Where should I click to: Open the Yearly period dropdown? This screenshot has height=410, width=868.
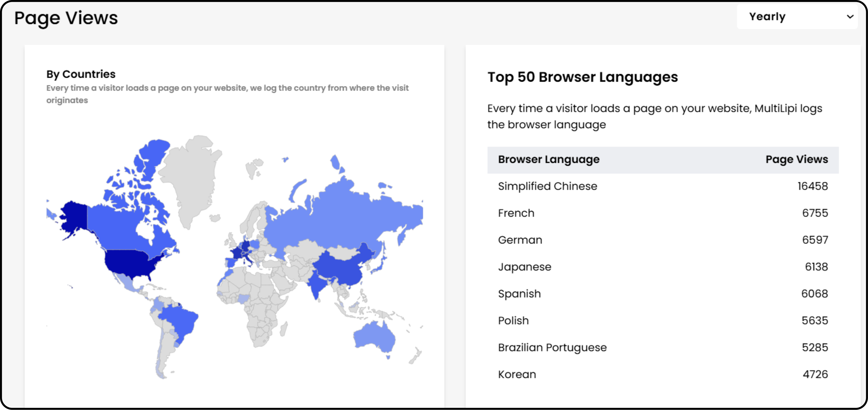coord(797,16)
